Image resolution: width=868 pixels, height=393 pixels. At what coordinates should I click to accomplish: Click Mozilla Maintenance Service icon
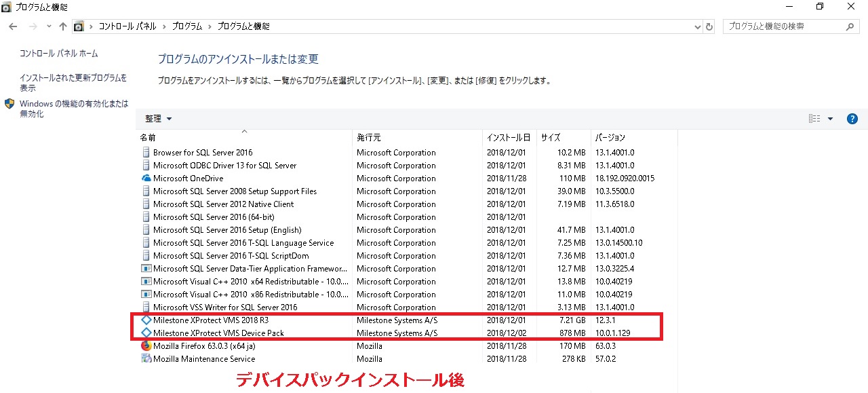(146, 359)
